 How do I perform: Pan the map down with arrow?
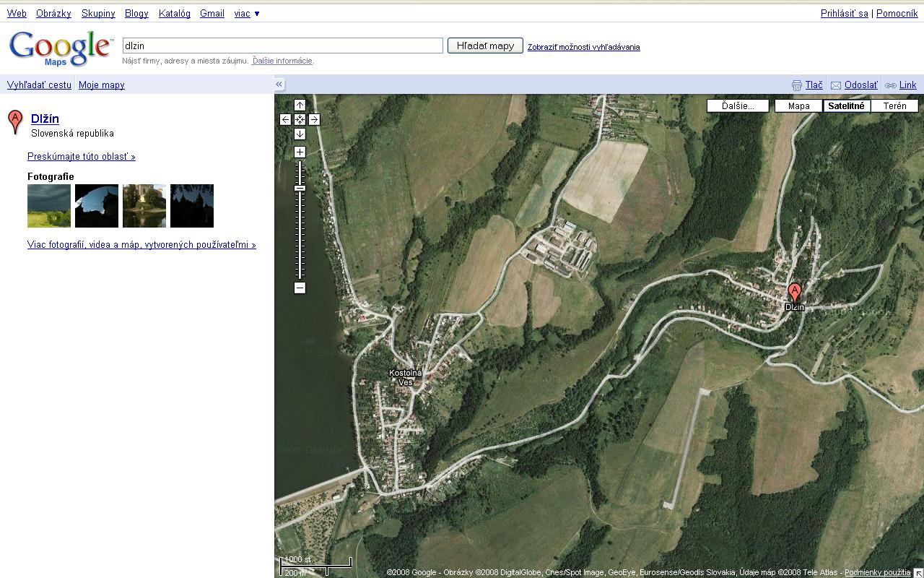click(300, 134)
